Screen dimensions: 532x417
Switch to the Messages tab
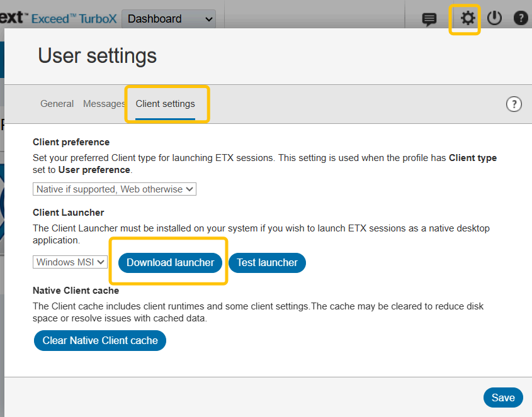pos(104,104)
